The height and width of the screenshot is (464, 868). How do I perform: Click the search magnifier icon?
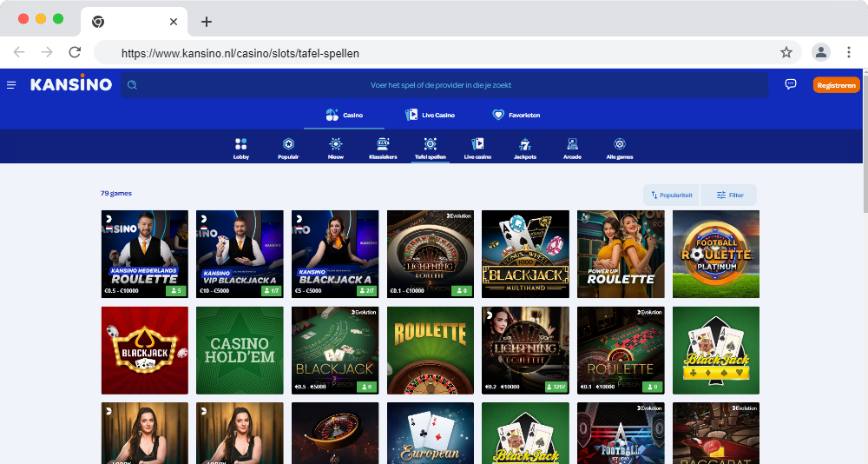(x=132, y=85)
